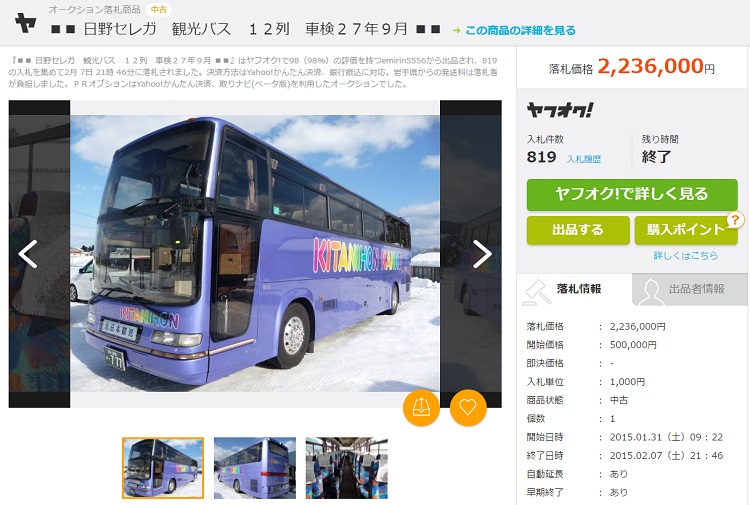Click the Yahoo Auctions Y logo icon
Screen dimensions: 750x505
(x=25, y=22)
